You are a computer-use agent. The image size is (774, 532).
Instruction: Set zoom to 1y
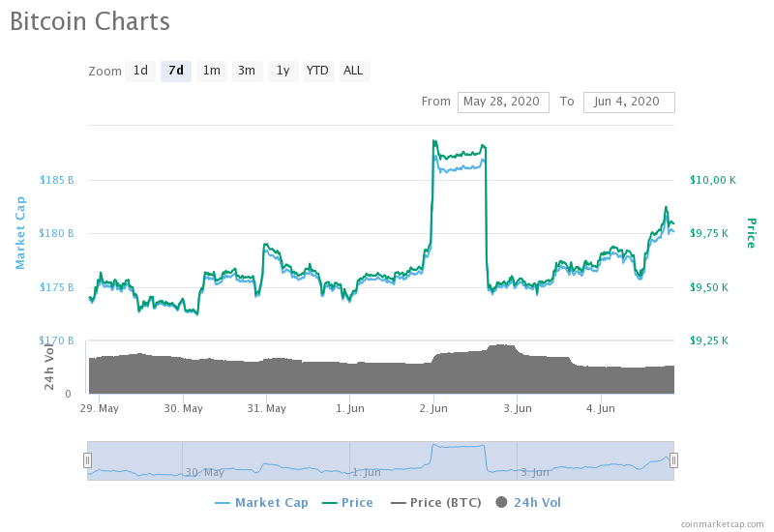(283, 71)
